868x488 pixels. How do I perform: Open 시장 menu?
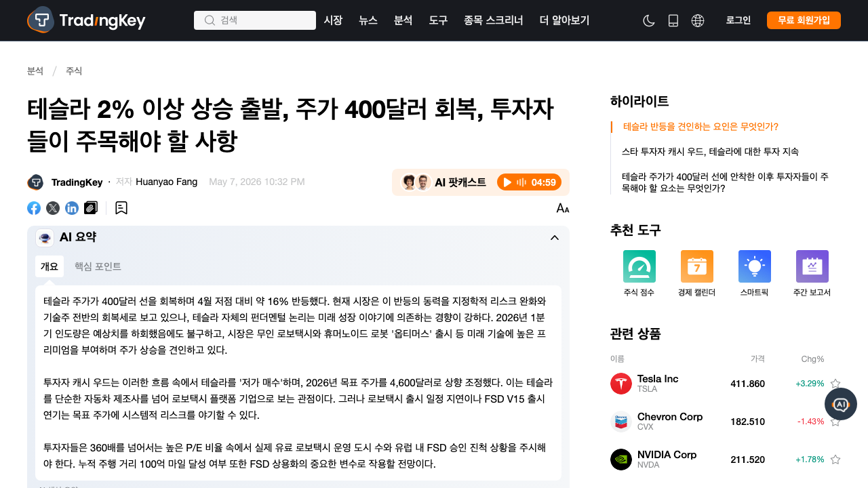point(333,20)
